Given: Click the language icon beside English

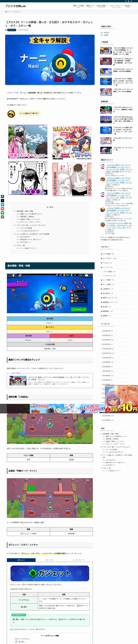Looking at the screenshot, I should coord(101,33).
